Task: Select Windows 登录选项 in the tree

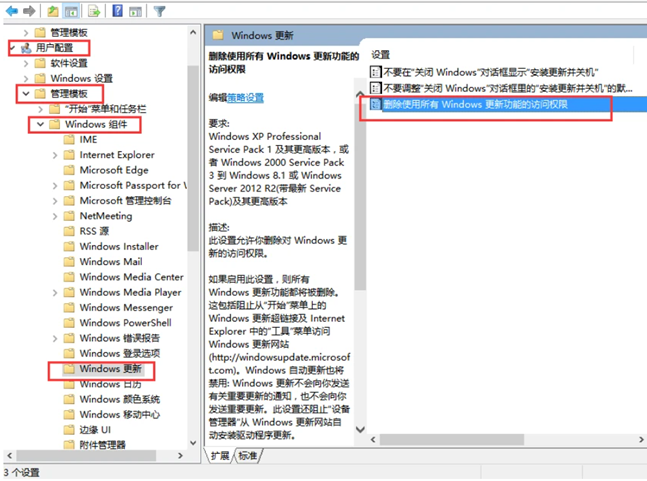Action: tap(120, 353)
